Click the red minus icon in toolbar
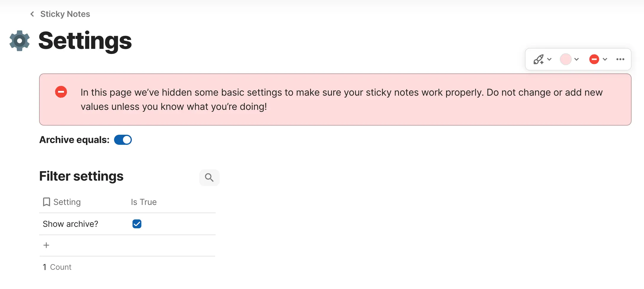 point(594,59)
